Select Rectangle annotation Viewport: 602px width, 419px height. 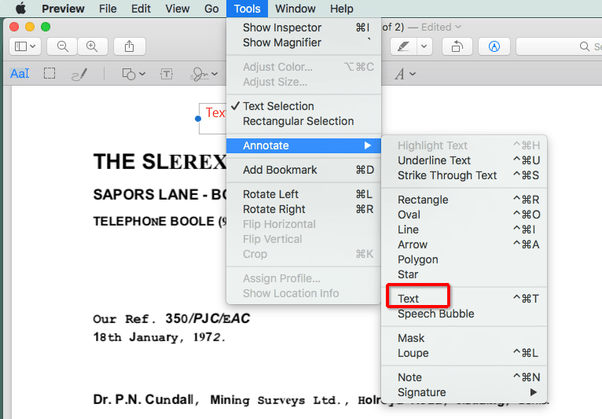click(464, 200)
